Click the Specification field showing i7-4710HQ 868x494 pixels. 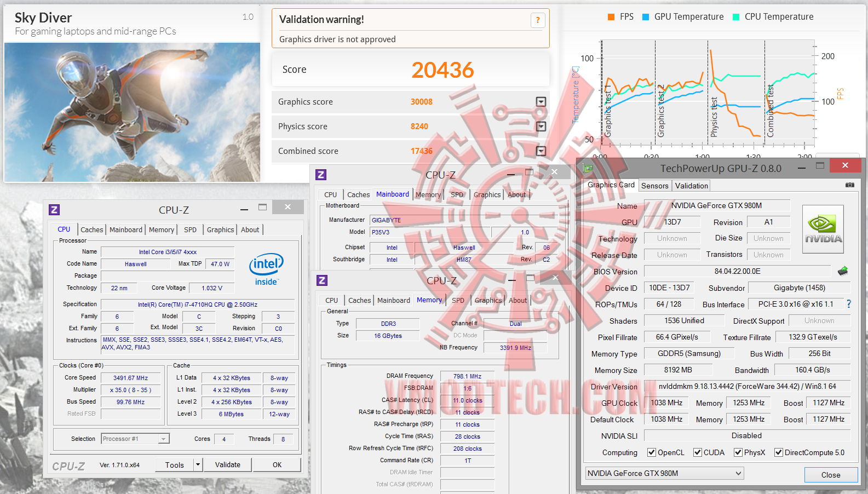198,305
